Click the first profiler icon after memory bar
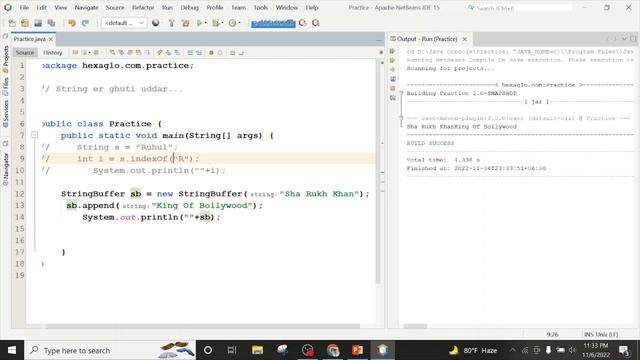640x360 pixels. 302,23
